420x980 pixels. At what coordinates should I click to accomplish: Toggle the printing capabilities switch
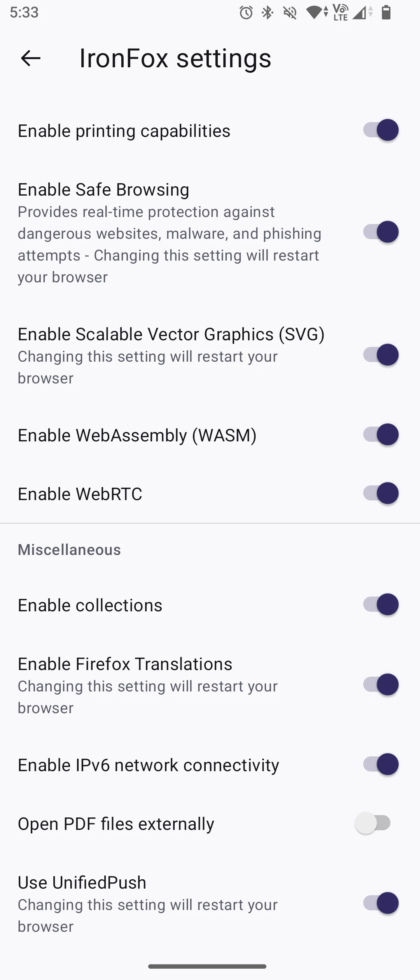pyautogui.click(x=381, y=130)
